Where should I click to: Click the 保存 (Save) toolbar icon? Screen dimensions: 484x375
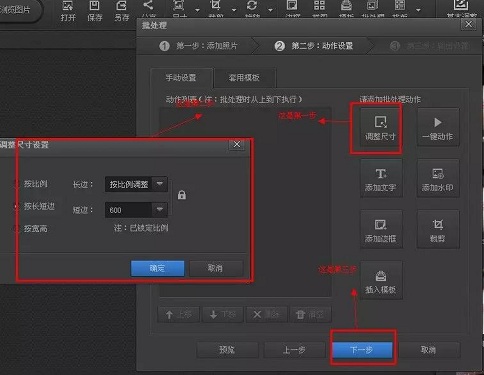pyautogui.click(x=95, y=11)
